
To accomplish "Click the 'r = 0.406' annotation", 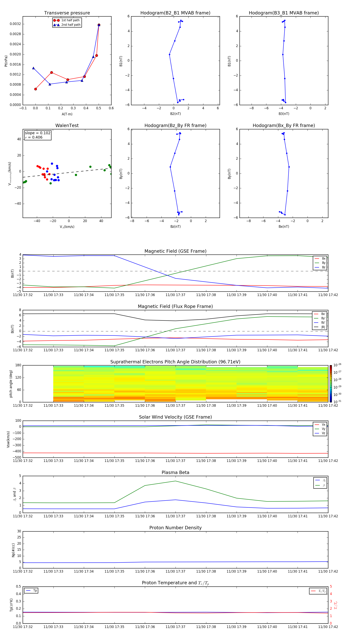I will click(x=34, y=137).
